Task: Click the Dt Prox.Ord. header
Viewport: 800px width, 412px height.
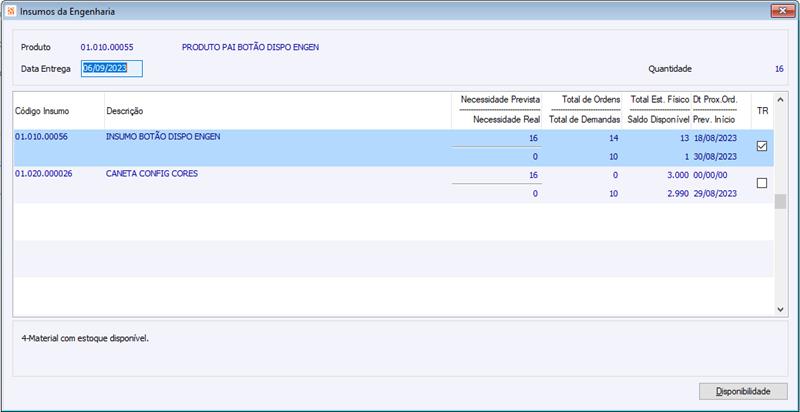Action: [715, 99]
